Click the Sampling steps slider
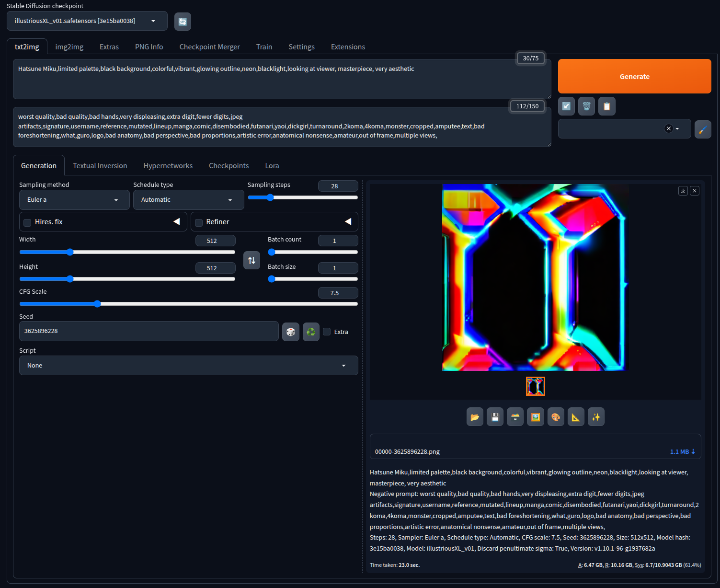The width and height of the screenshot is (720, 588). coord(303,197)
